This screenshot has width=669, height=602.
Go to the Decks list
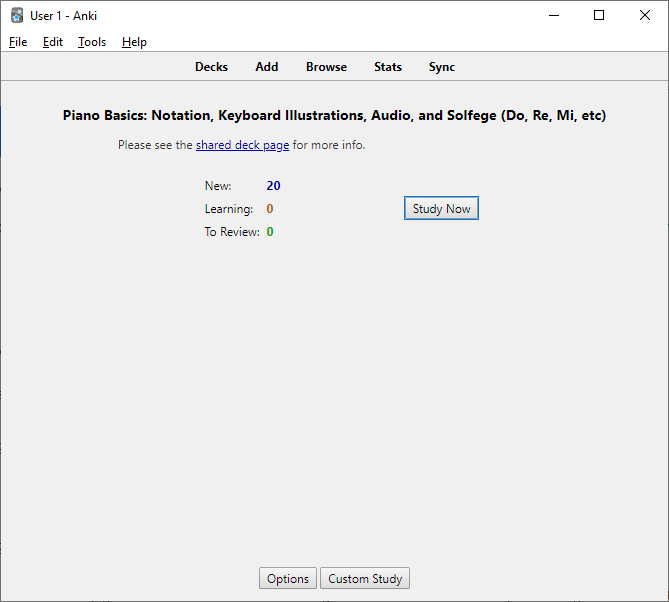211,67
